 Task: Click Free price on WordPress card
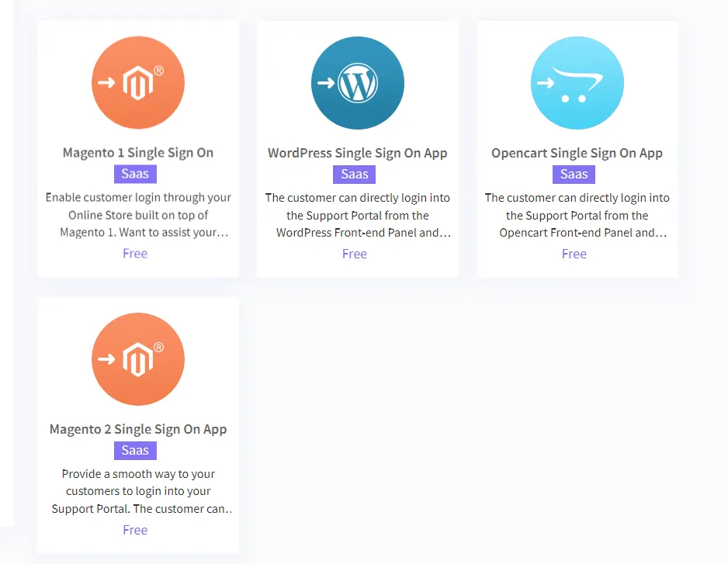[x=355, y=254]
